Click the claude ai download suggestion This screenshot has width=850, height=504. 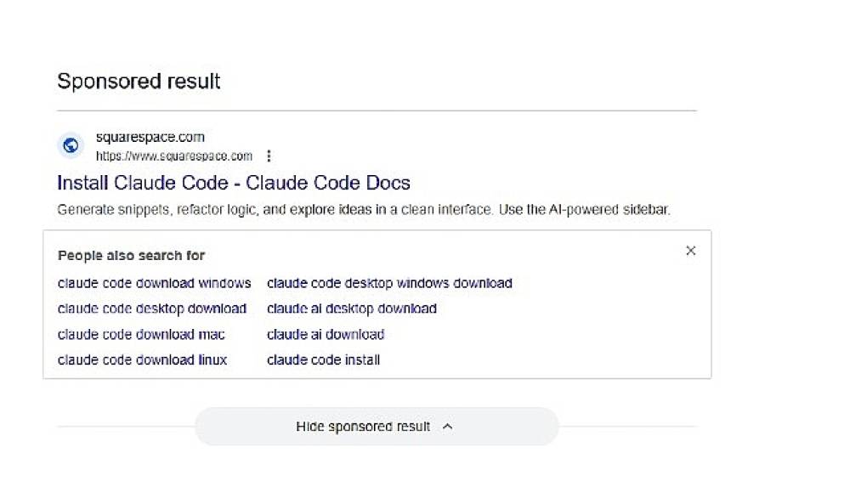tap(326, 334)
